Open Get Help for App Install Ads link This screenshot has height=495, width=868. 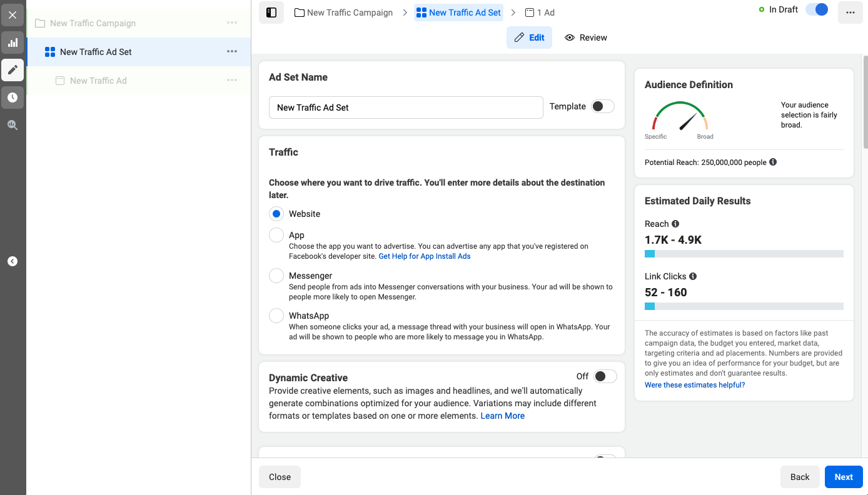[x=425, y=256]
